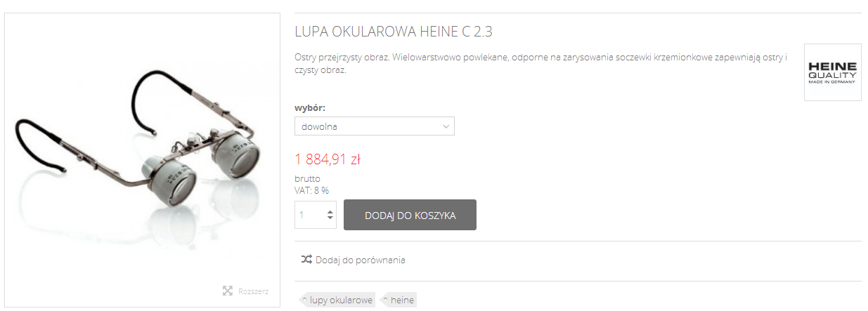This screenshot has width=868, height=311.
Task: Click the expand arrows icon beside Rozszerz
Action: [x=227, y=291]
